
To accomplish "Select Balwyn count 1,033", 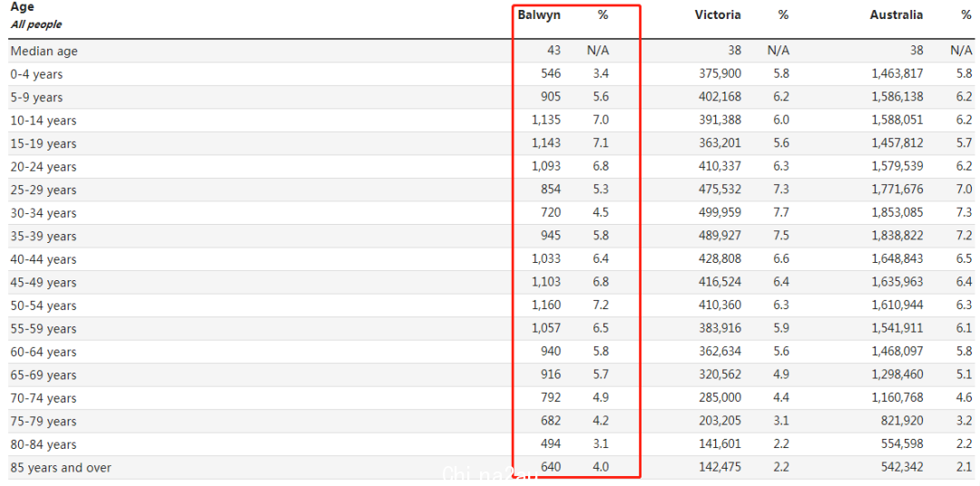I will point(546,259).
